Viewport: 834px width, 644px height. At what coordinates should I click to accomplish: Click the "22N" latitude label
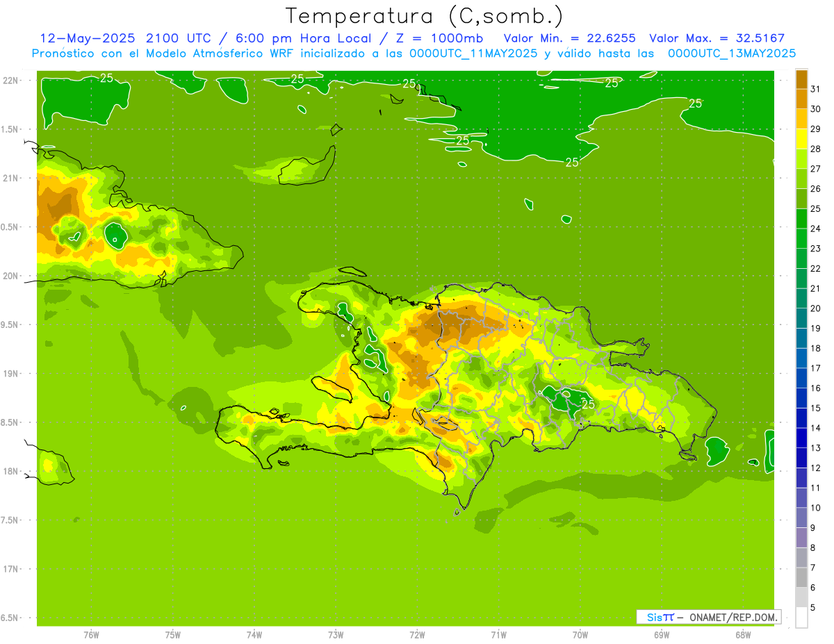(x=12, y=81)
